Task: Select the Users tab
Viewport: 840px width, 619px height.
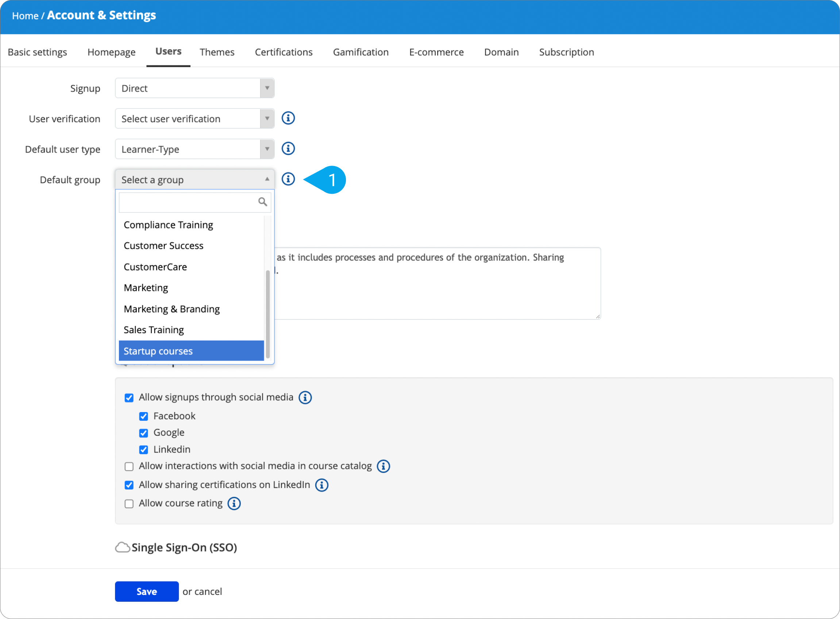Action: [168, 51]
